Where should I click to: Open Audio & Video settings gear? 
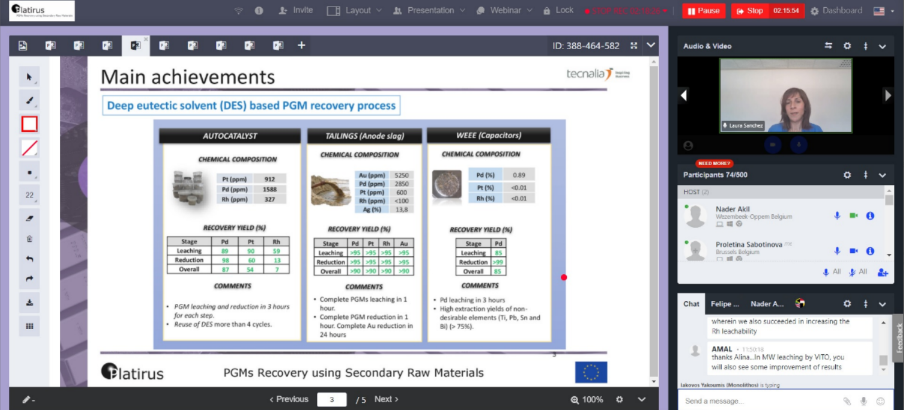coord(847,46)
